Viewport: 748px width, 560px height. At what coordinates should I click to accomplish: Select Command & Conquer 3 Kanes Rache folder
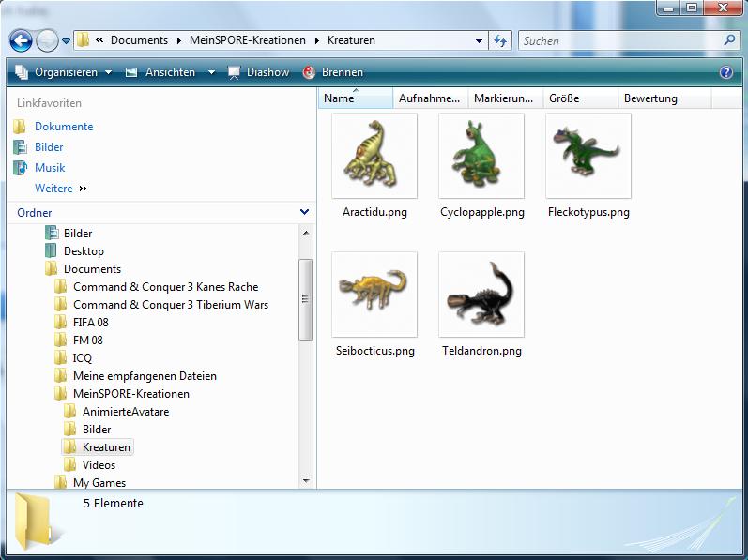165,286
